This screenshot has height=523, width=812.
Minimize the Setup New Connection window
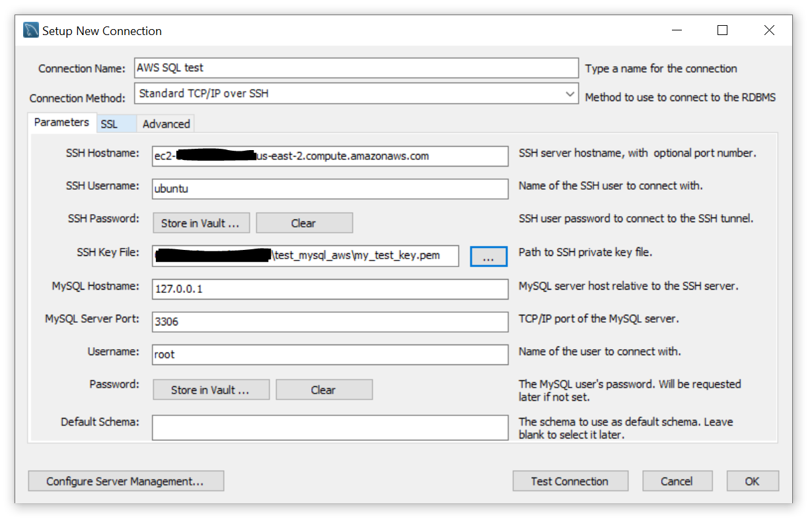click(677, 30)
